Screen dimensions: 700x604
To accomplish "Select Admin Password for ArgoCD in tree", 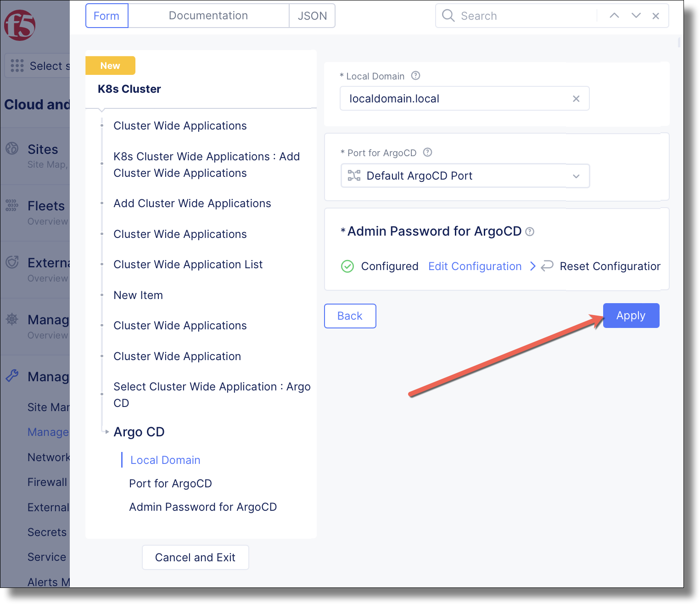I will point(203,507).
